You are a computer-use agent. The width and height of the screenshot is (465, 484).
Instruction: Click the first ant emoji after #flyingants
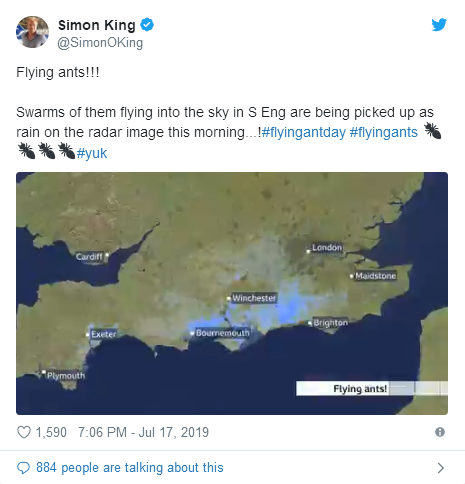[x=433, y=131]
